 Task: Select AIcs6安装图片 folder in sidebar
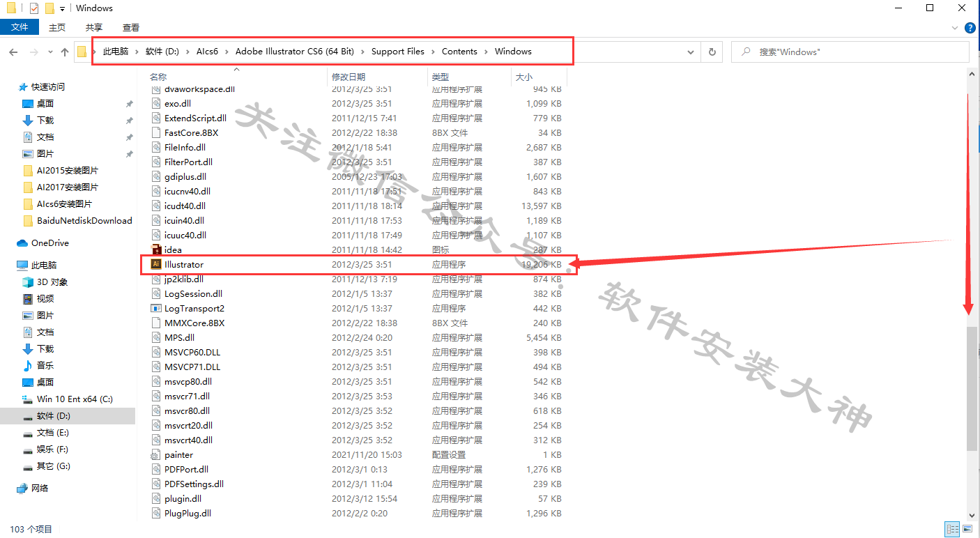click(64, 204)
